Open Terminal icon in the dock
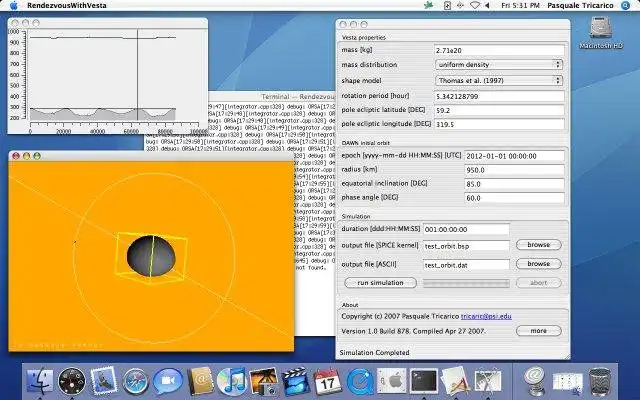The width and height of the screenshot is (640, 400). coord(423,381)
